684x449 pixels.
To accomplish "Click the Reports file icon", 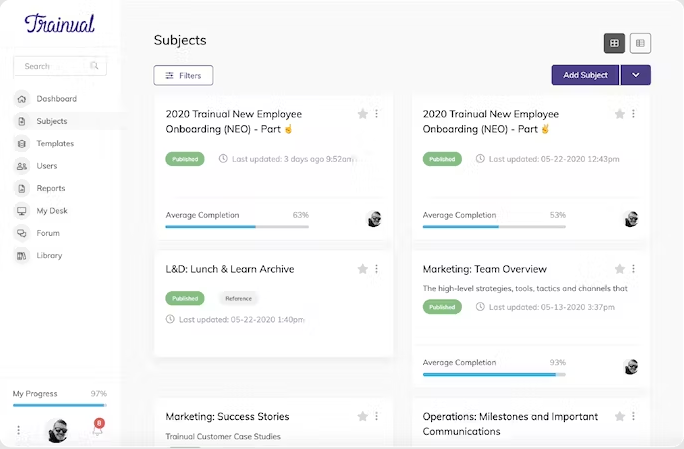I will [21, 189].
